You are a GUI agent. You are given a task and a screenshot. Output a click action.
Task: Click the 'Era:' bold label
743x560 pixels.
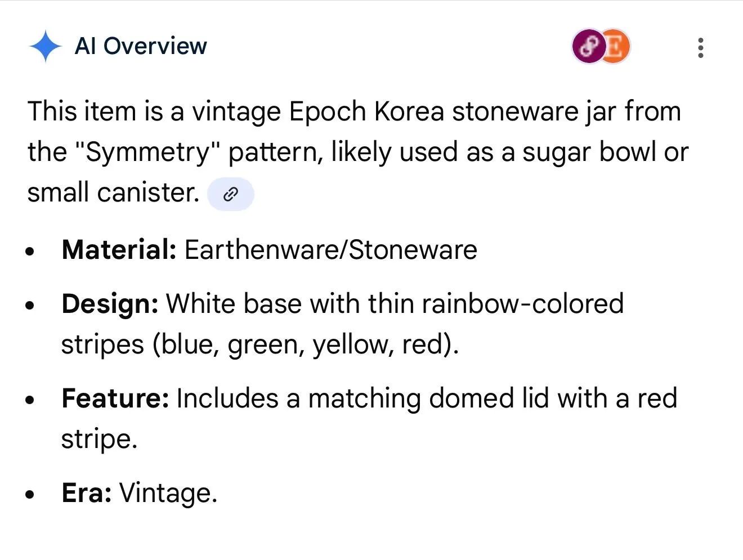[x=87, y=493]
